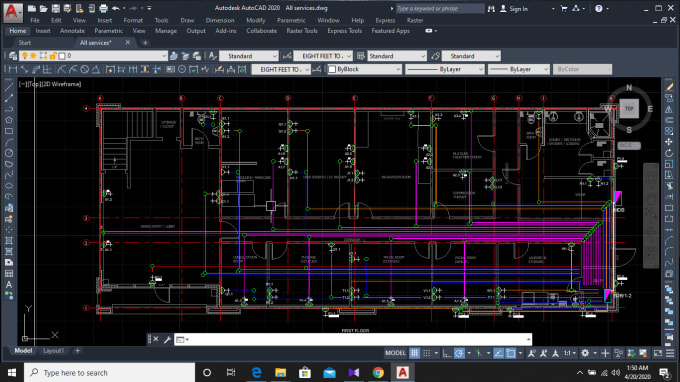This screenshot has height=382, width=680.
Task: Click the Start file tab
Action: point(25,42)
